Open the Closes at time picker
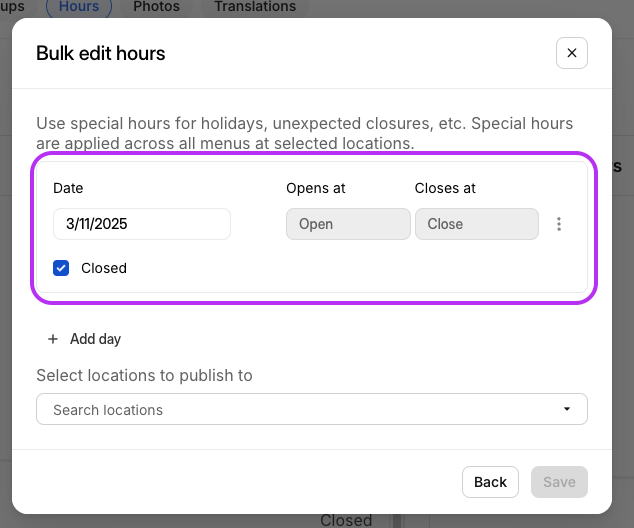This screenshot has width=634, height=528. point(476,224)
